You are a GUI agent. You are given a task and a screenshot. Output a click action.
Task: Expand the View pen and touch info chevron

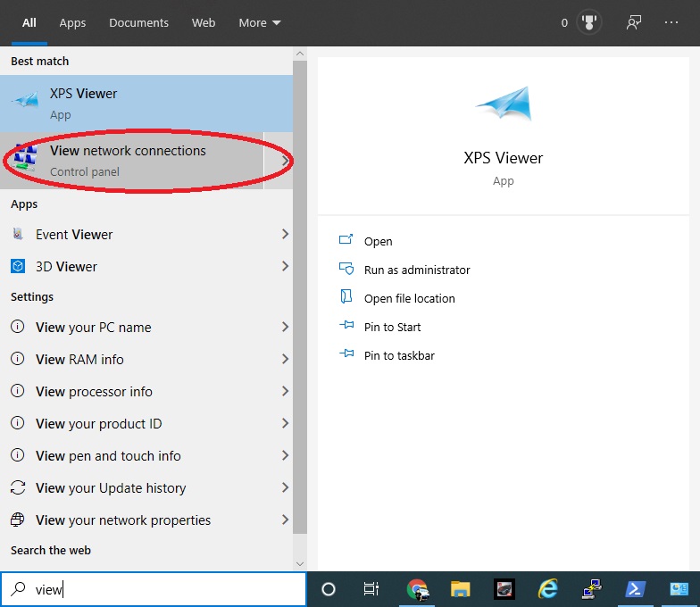[286, 455]
